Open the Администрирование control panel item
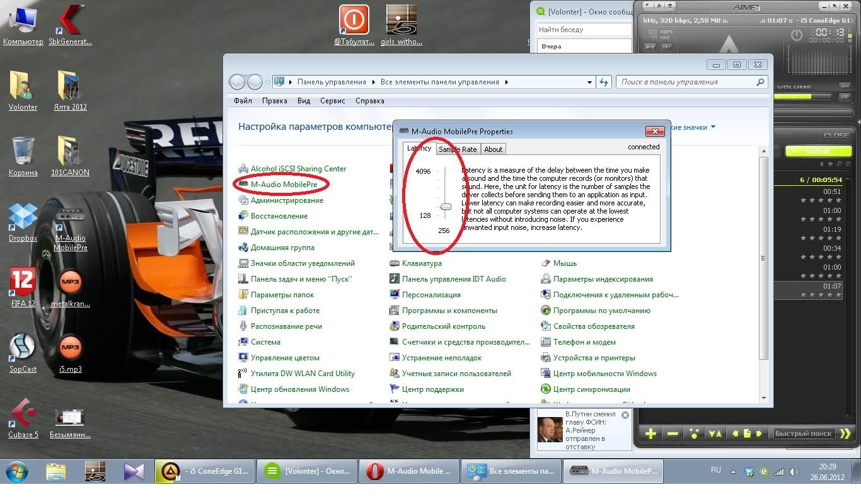861x504 pixels. point(280,200)
